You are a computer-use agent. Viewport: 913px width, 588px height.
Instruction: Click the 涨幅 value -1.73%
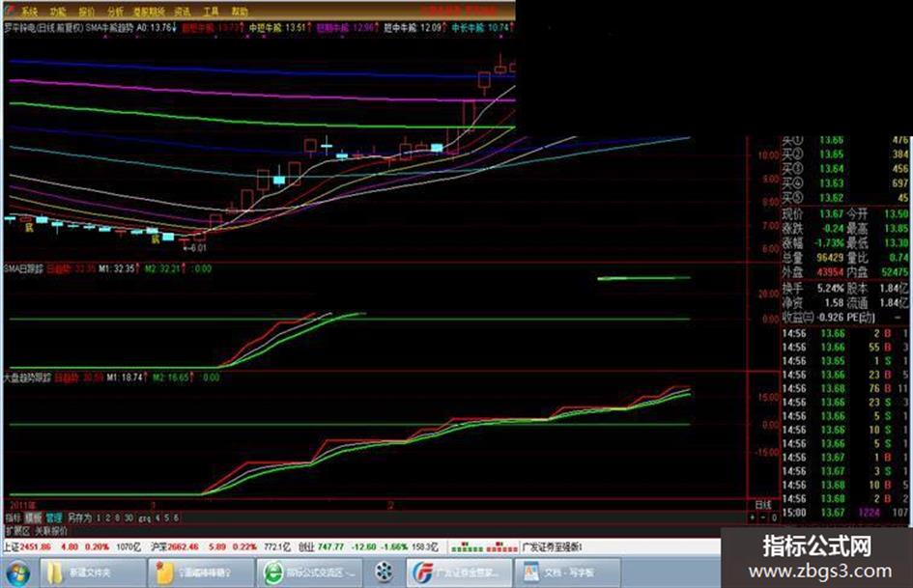[829, 242]
